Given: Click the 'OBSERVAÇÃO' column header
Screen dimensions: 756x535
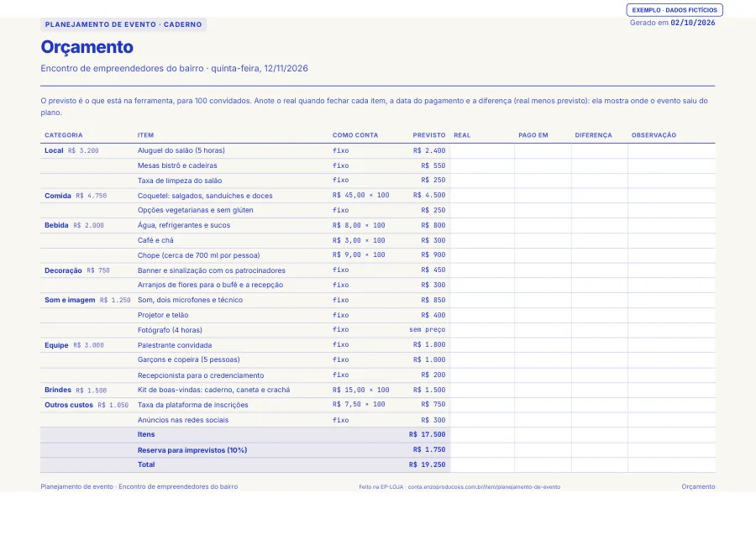Looking at the screenshot, I should click(x=654, y=135).
